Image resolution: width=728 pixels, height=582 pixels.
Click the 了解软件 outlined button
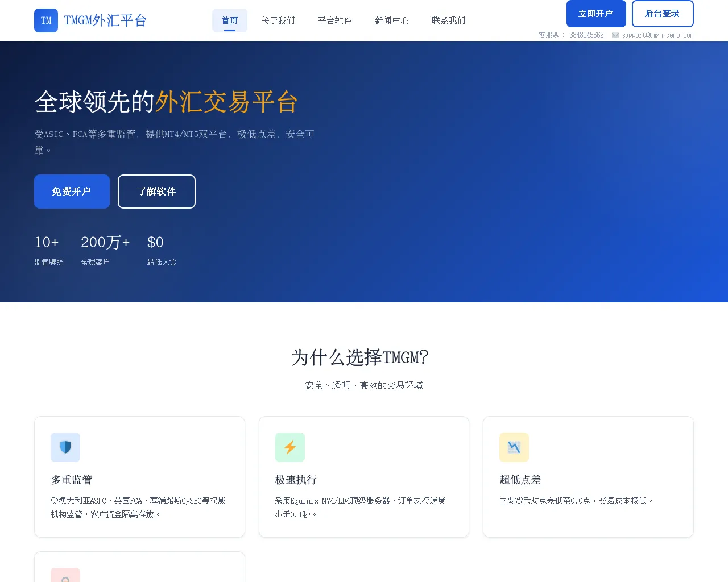coord(156,192)
